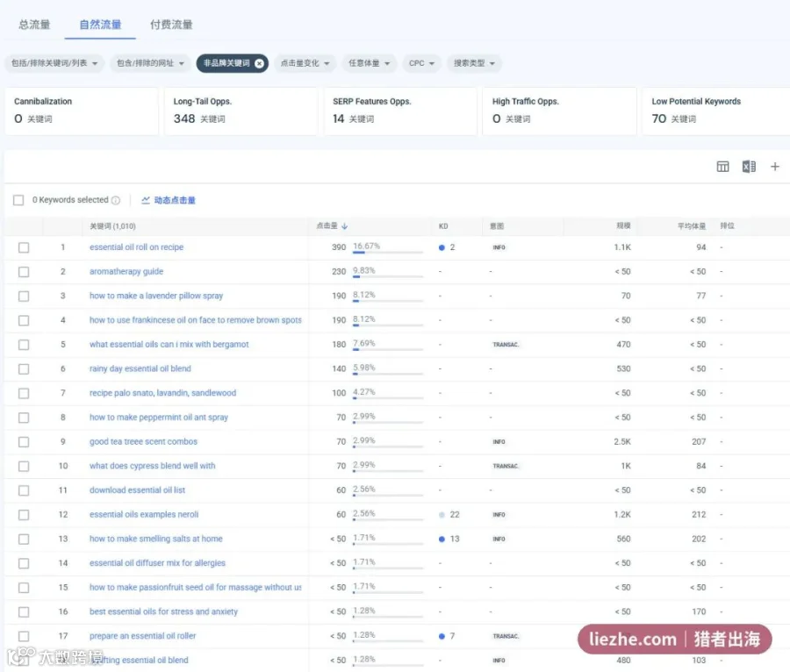
Task: Click info icon next to Keywords selected
Action: coord(116,200)
